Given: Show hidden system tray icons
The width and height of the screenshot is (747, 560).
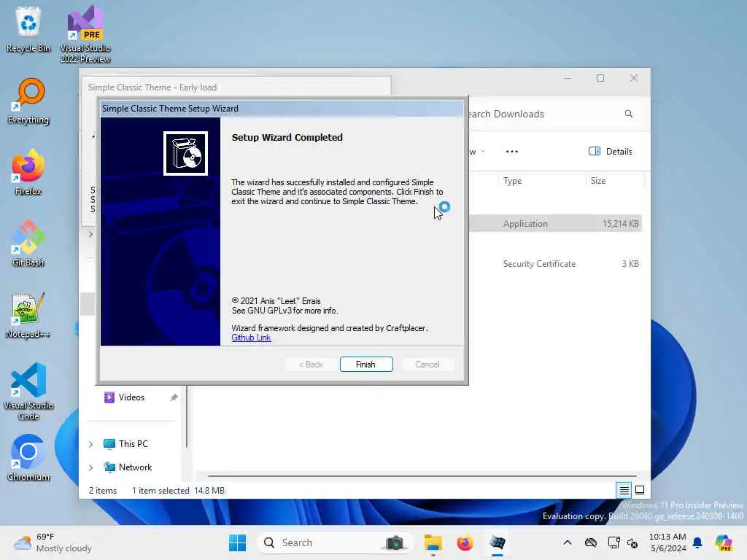Looking at the screenshot, I should 568,542.
